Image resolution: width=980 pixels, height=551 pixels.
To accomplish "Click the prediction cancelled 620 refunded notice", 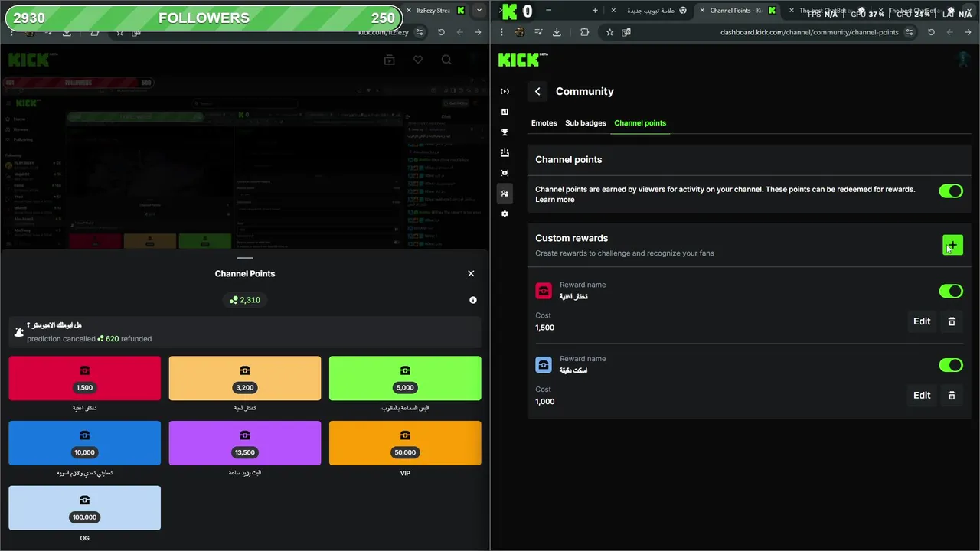I will [x=245, y=332].
